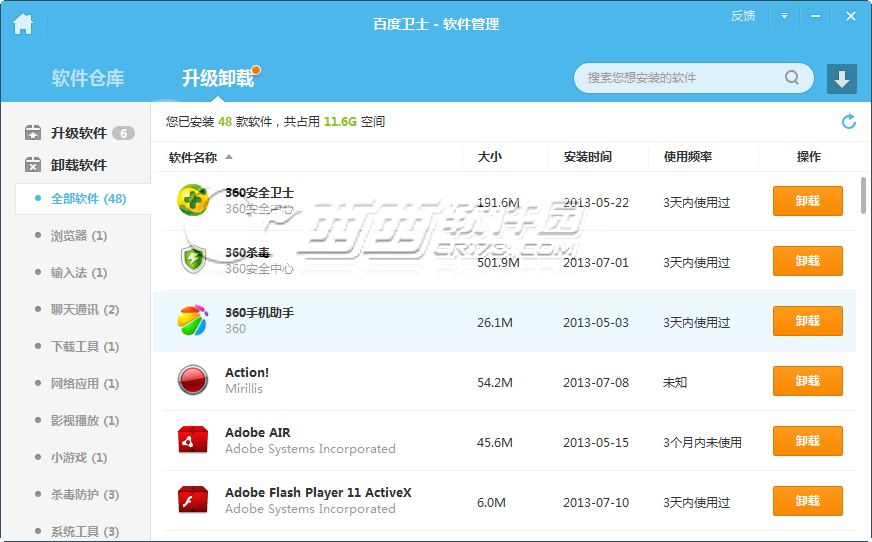Click the Mirillis publisher text

point(244,389)
